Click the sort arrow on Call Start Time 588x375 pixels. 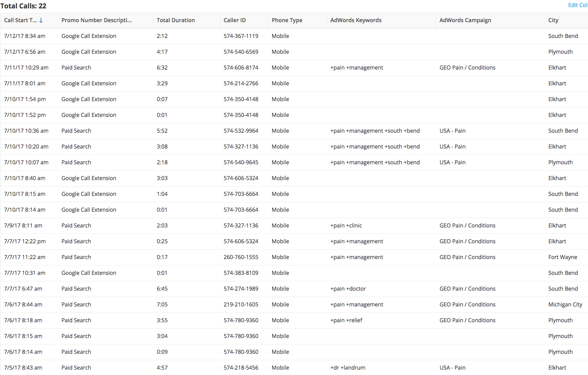click(41, 20)
